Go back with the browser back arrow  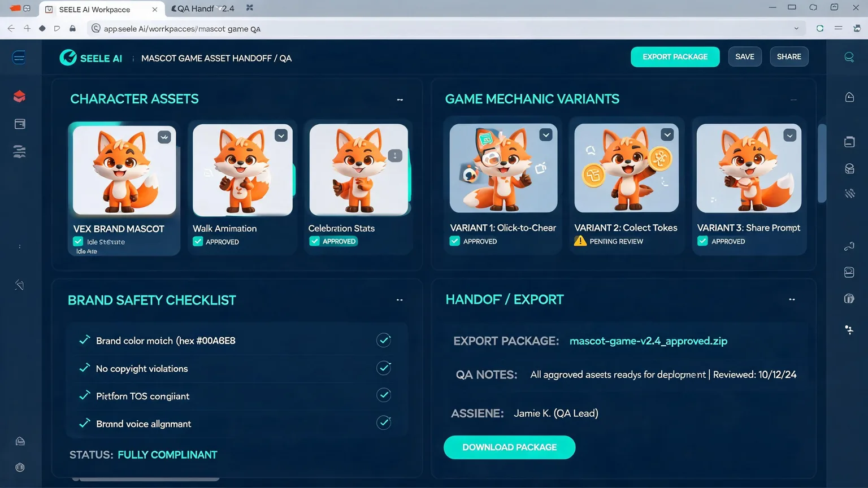11,28
